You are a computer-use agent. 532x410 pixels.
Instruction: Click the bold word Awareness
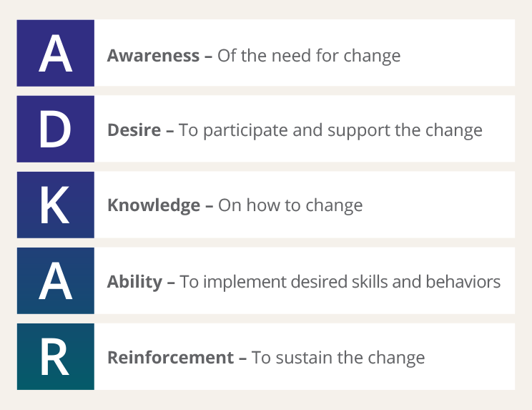coord(153,55)
